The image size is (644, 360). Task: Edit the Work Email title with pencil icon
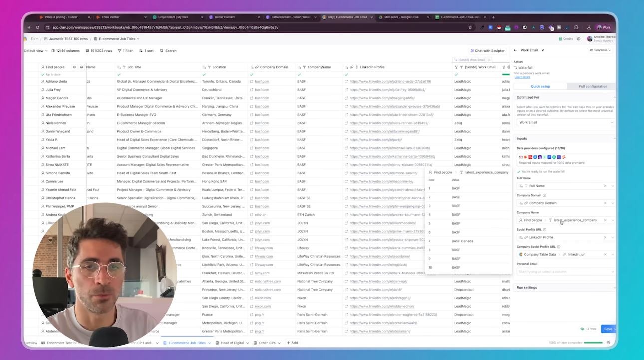[x=543, y=50]
